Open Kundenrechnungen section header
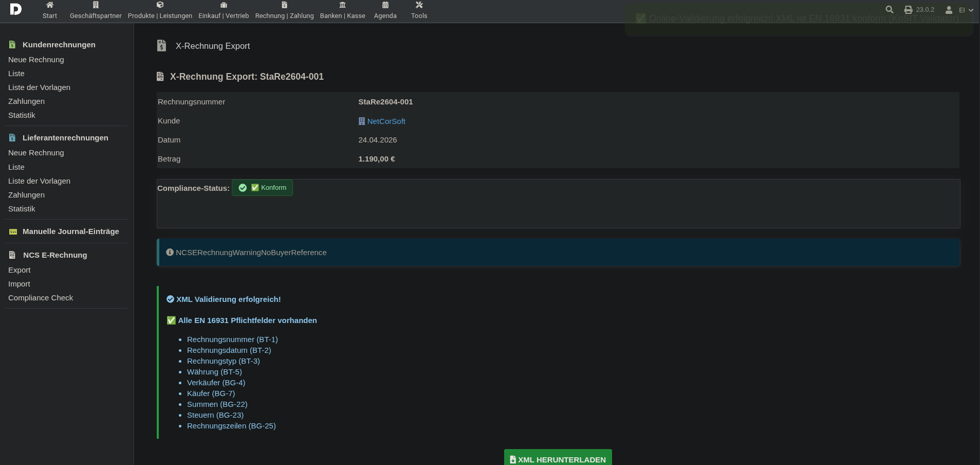This screenshot has width=980, height=465. click(59, 45)
